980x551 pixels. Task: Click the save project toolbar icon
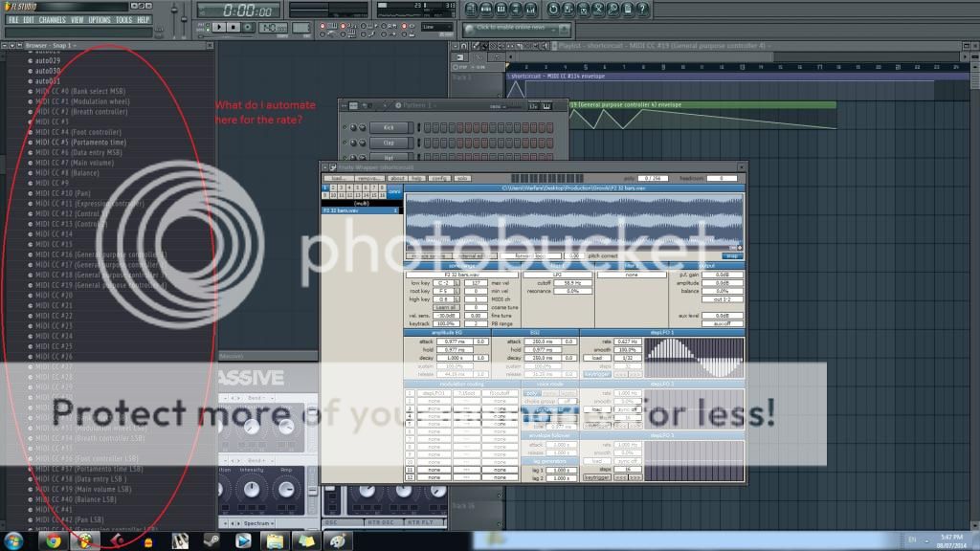pyautogui.click(x=568, y=10)
